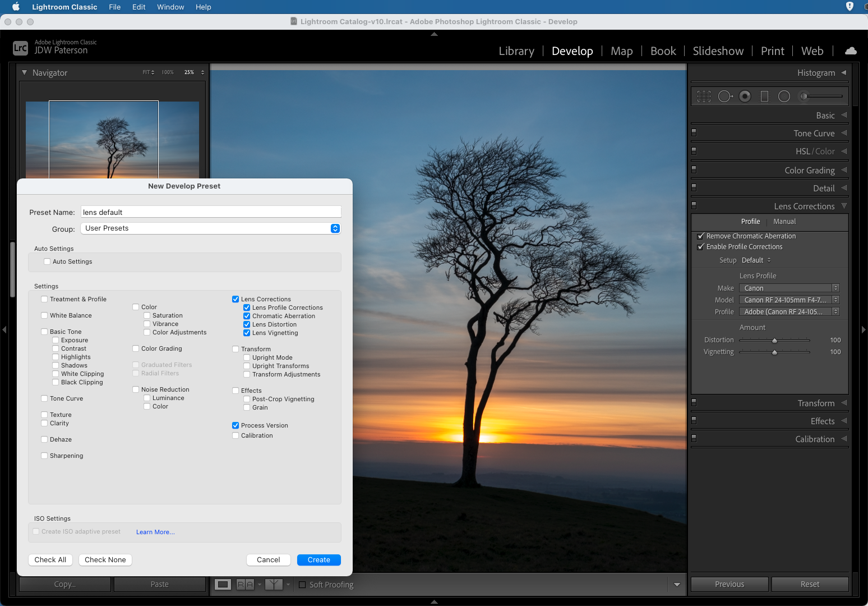Open the Learn More link
Viewport: 868px width, 606px height.
click(155, 532)
